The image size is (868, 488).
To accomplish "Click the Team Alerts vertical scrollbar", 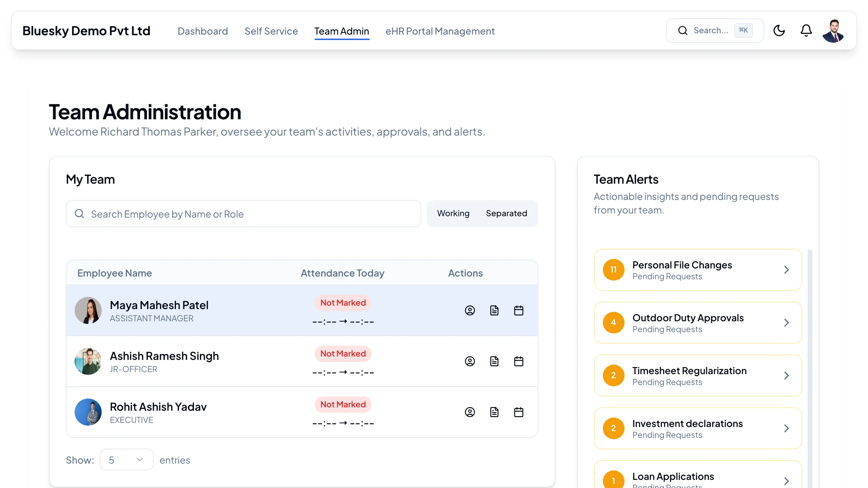I will [x=810, y=369].
